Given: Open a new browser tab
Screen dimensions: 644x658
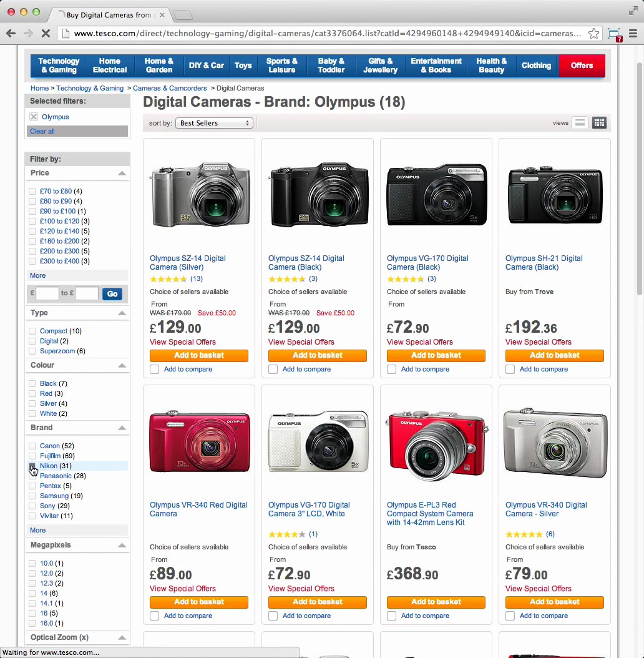Looking at the screenshot, I should click(183, 15).
